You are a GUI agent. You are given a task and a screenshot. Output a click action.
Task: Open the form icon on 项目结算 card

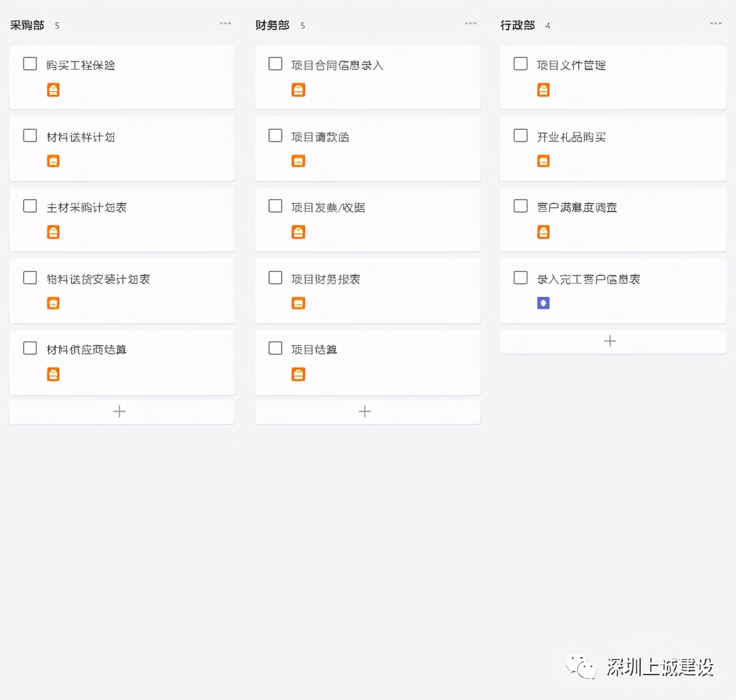pyautogui.click(x=298, y=373)
